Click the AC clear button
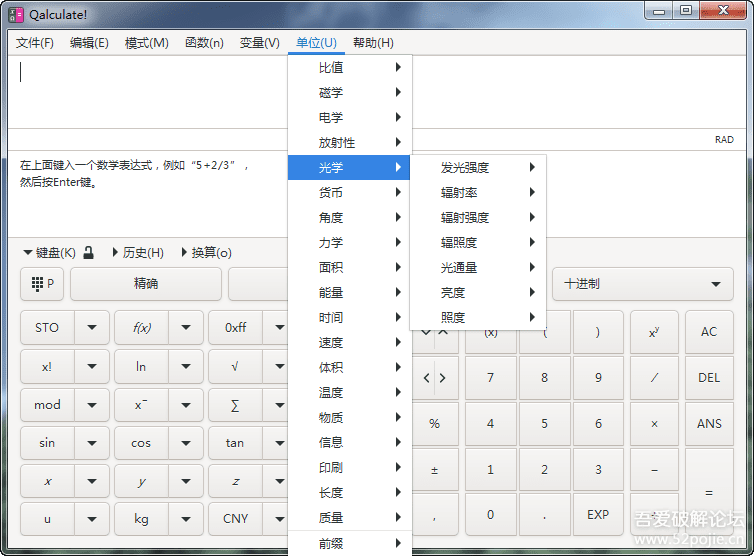This screenshot has height=556, width=754. 709,332
